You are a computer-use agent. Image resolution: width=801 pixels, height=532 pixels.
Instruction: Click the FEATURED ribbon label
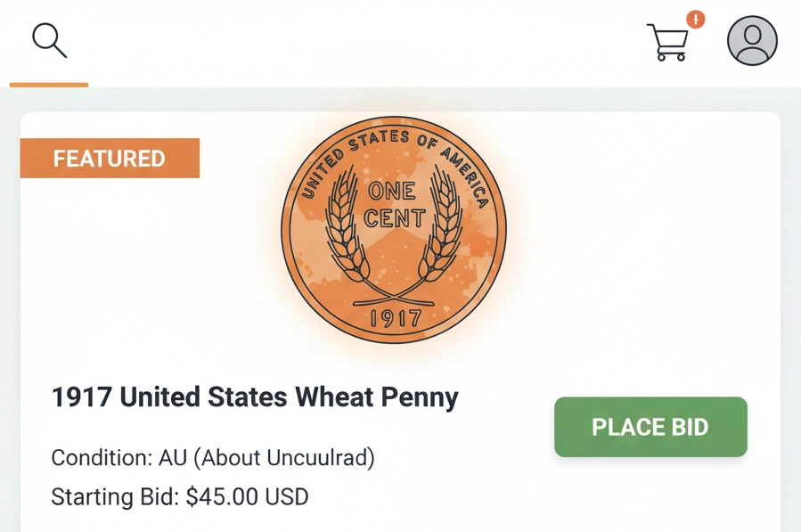pyautogui.click(x=109, y=159)
